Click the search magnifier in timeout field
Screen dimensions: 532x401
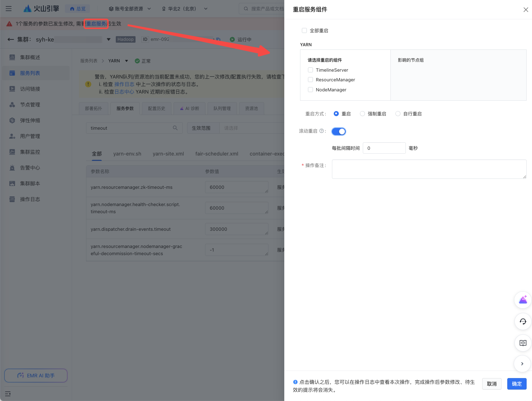175,128
